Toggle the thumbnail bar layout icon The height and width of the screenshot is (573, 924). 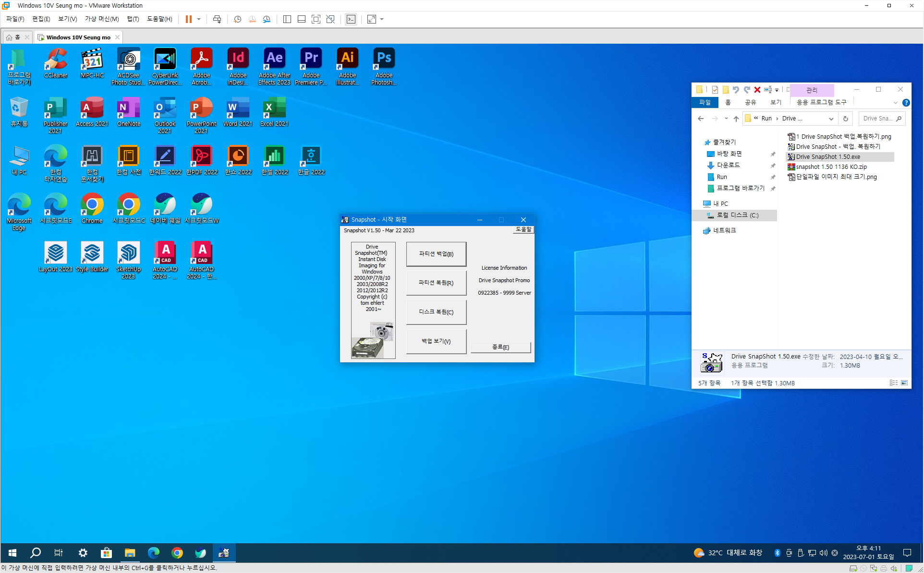coord(302,19)
